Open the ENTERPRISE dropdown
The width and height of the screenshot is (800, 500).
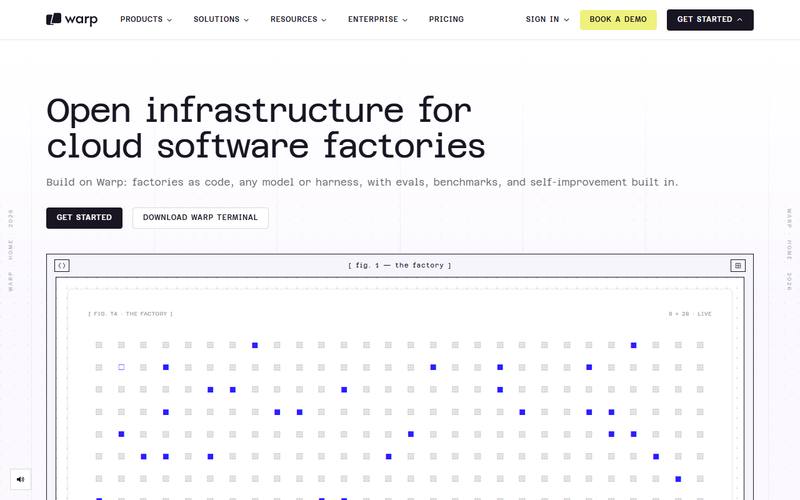click(x=378, y=19)
